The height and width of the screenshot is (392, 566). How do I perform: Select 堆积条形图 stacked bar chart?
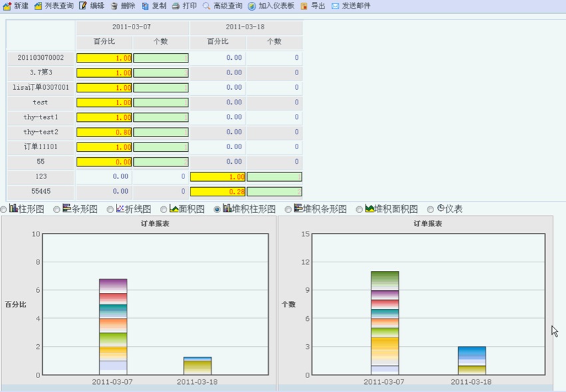288,210
